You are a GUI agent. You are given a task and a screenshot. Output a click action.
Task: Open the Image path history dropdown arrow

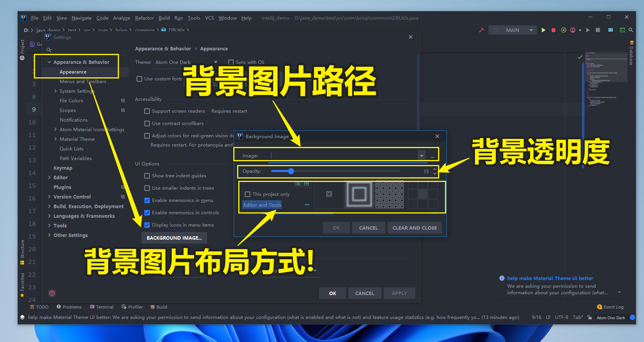click(x=422, y=156)
